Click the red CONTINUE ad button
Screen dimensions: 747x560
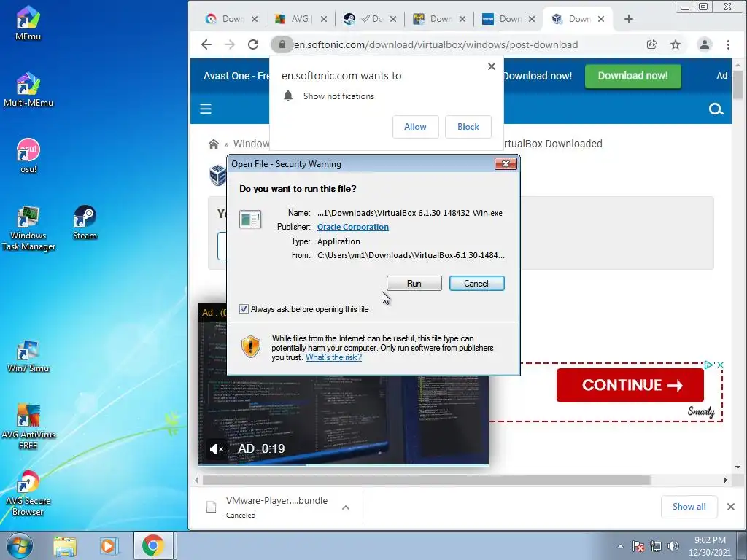tap(630, 385)
